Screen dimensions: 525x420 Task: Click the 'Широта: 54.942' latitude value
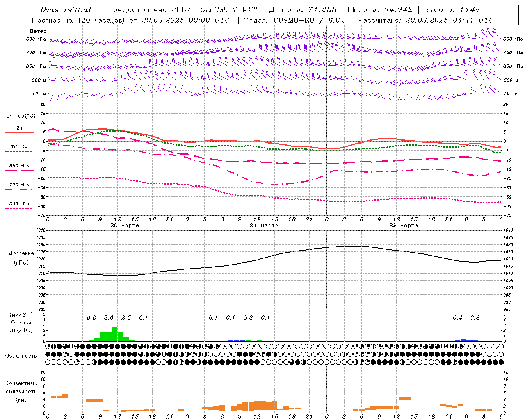coord(380,10)
